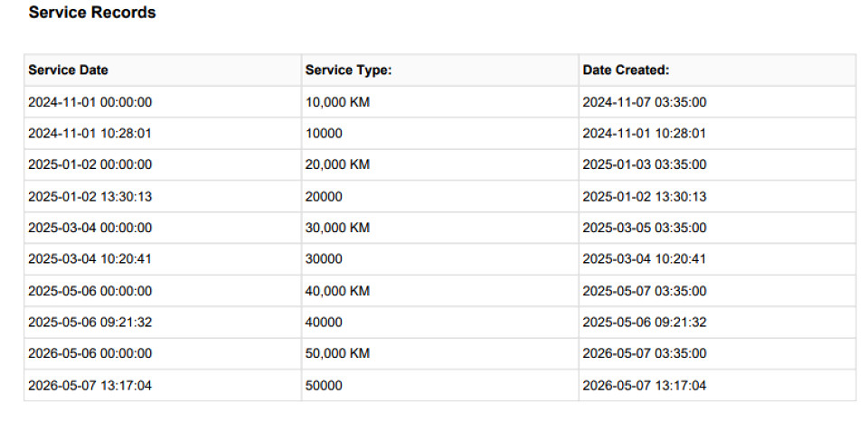This screenshot has height=440, width=868.
Task: Click the 40000 service type cell
Action: point(324,323)
